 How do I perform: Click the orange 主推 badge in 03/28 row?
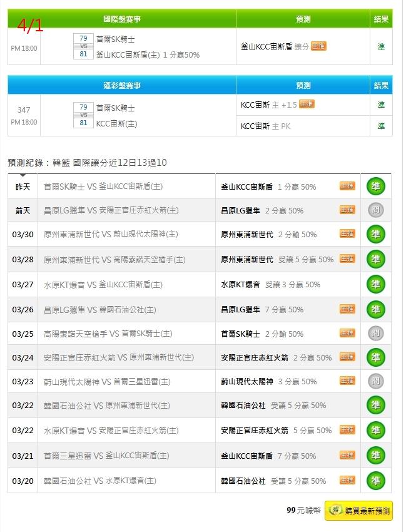(x=347, y=258)
